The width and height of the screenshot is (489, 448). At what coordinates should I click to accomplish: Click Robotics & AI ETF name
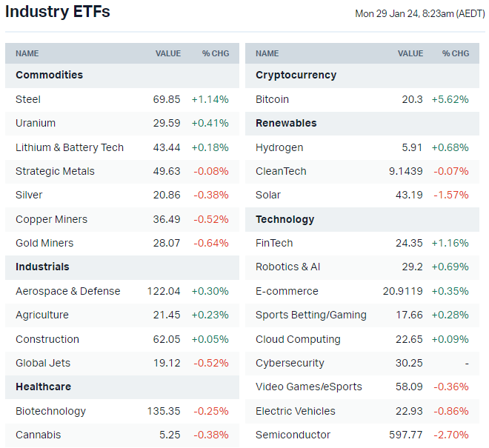click(288, 267)
